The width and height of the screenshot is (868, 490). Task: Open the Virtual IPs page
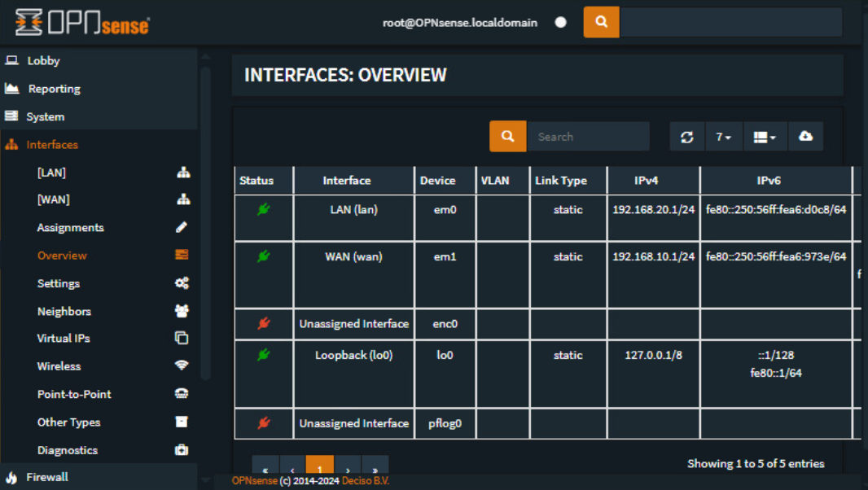point(64,339)
